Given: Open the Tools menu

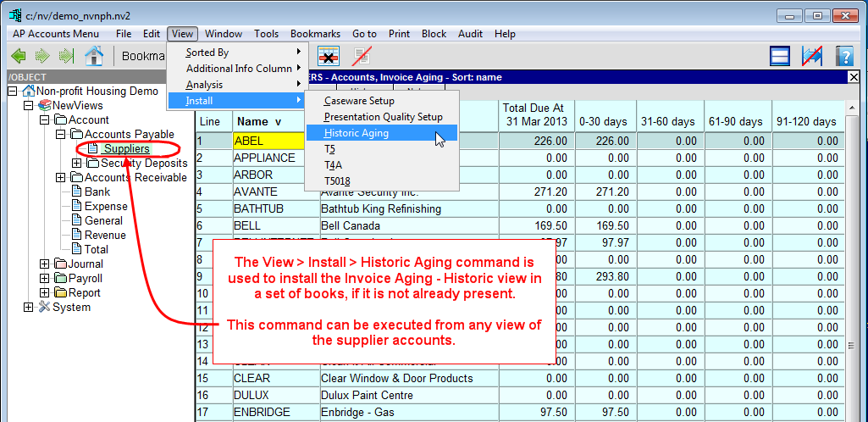Looking at the screenshot, I should 266,34.
